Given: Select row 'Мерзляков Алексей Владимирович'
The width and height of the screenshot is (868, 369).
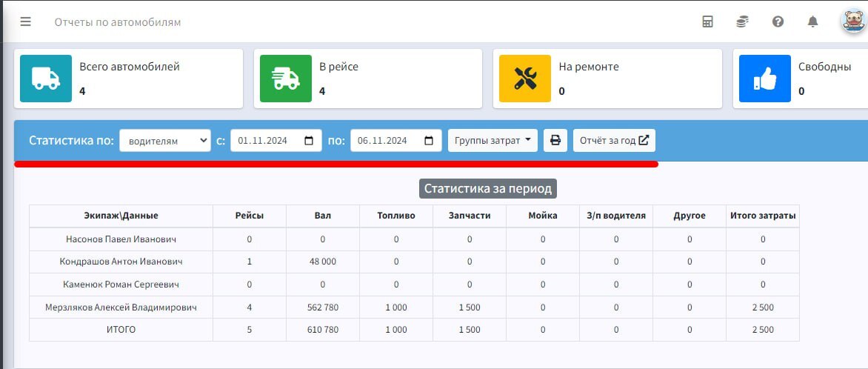Looking at the screenshot, I should click(414, 307).
